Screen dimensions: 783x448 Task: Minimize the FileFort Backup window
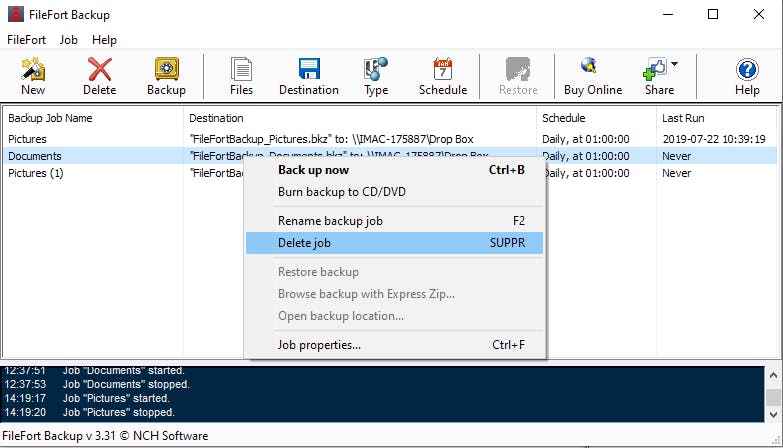point(668,14)
